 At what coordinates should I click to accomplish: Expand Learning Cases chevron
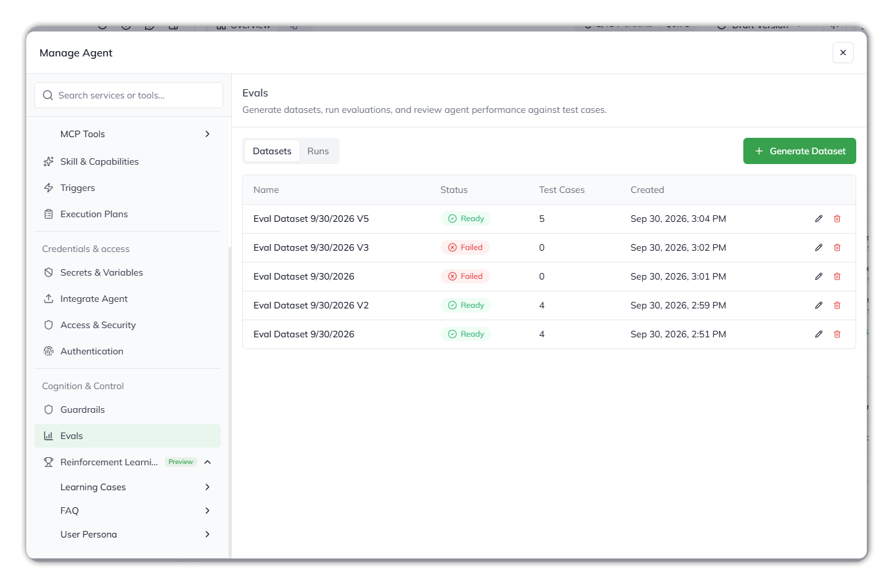(207, 487)
